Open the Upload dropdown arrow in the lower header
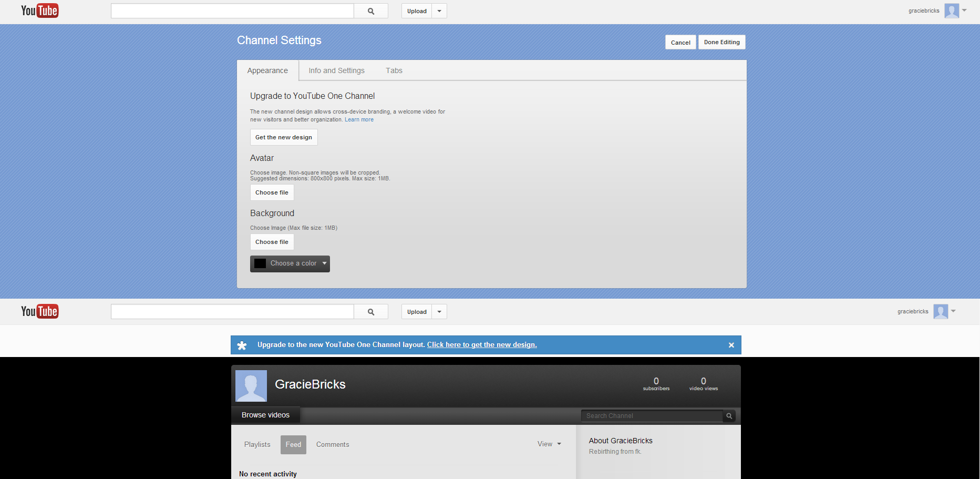980x479 pixels. coord(439,312)
